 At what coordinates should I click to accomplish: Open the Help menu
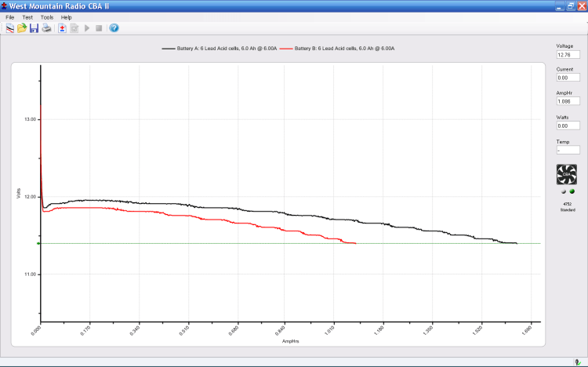coord(67,16)
